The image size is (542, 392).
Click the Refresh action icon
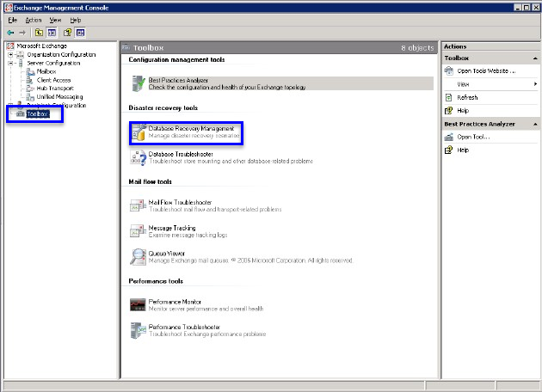pyautogui.click(x=449, y=98)
